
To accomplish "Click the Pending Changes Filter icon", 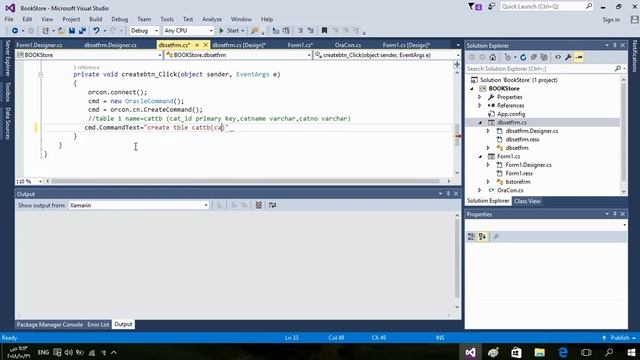I will (x=508, y=58).
